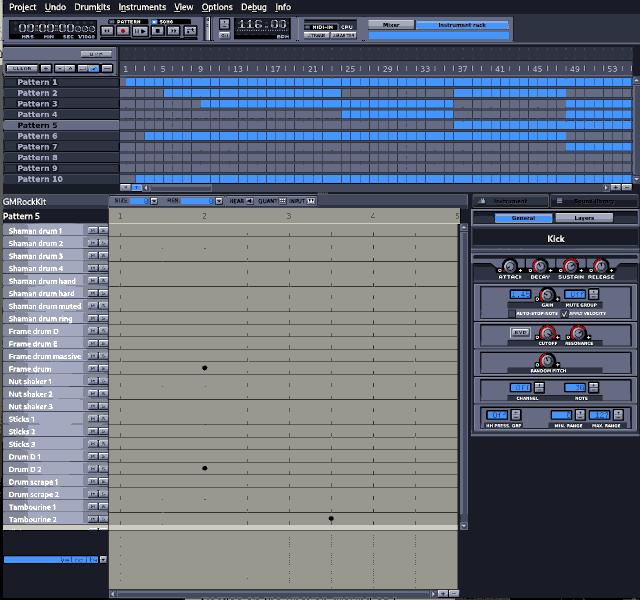Select Pattern 3 in the pattern list

(x=61, y=104)
